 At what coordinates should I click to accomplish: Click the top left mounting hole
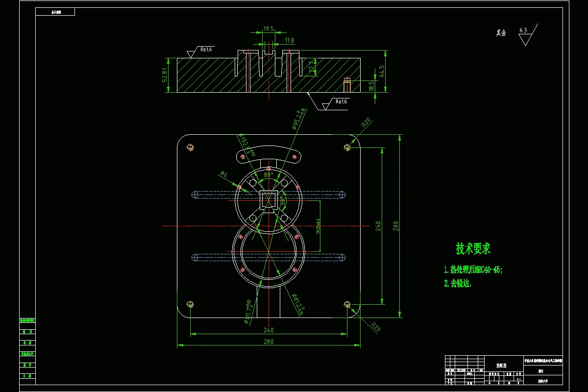tap(190, 147)
